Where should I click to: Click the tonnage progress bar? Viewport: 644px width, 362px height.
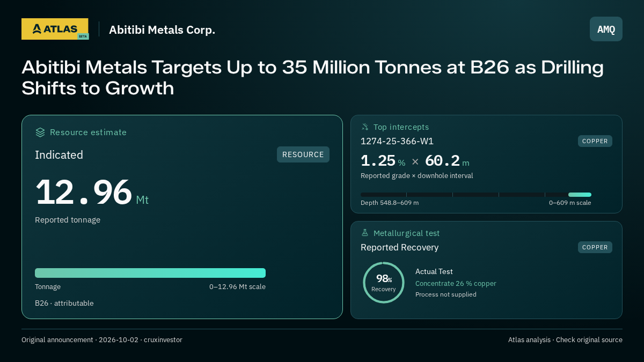(150, 273)
